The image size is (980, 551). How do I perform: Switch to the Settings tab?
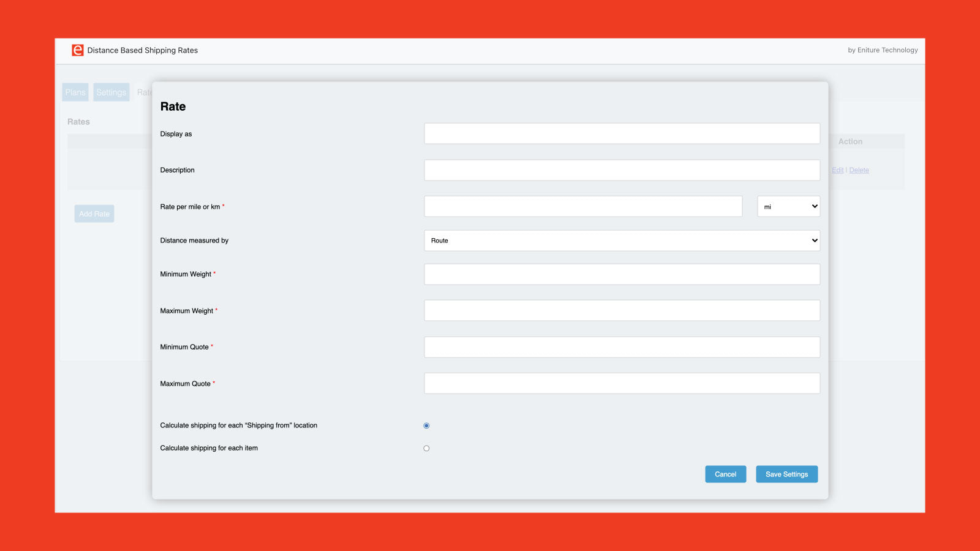pyautogui.click(x=111, y=92)
